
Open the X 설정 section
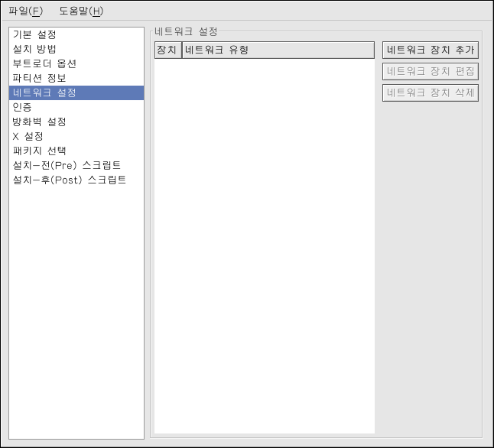(28, 136)
